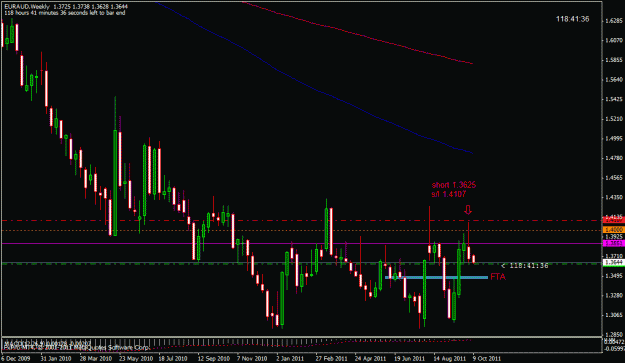Click the 1.3065 price axis label
Screen dimensions: 625x363
614,315
